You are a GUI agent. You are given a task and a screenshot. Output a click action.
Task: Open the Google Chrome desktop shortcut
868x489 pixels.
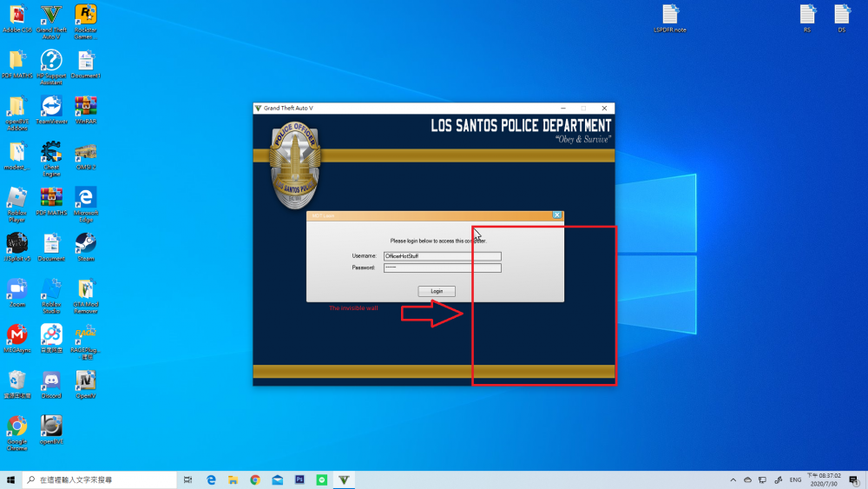coord(17,433)
